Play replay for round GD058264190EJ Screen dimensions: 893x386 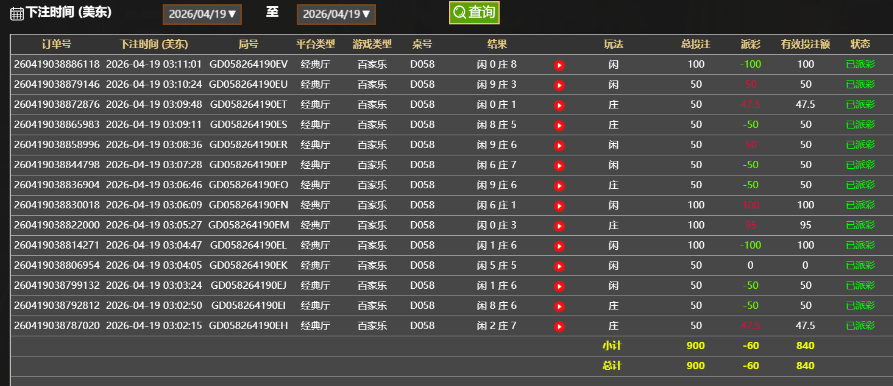click(x=559, y=286)
